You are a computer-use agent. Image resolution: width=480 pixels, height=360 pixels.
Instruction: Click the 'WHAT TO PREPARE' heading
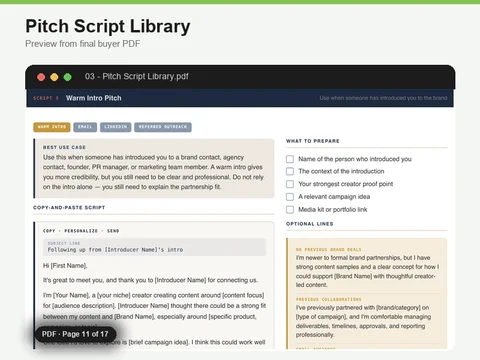313,141
